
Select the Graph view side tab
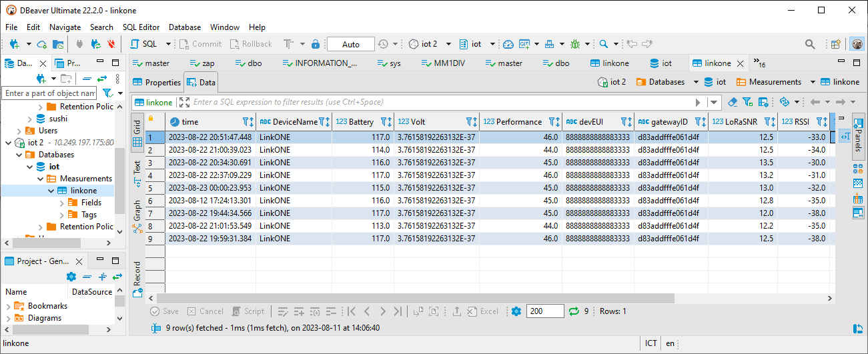137,216
